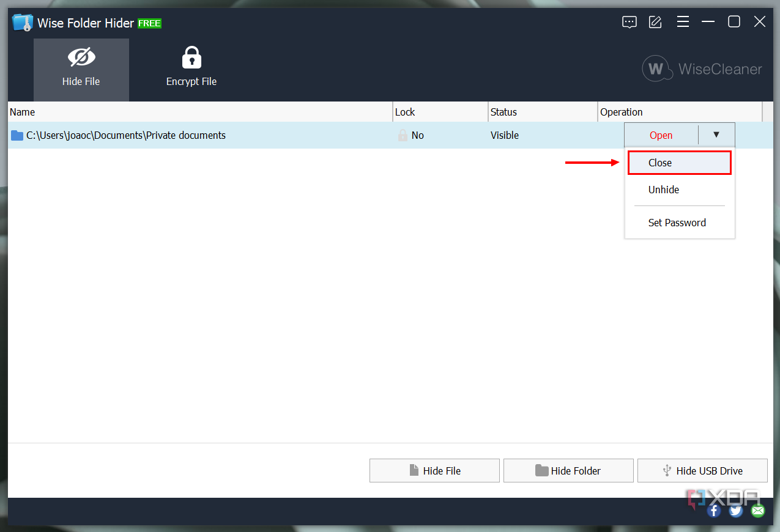Click the Hide USB Drive button

tap(702, 470)
